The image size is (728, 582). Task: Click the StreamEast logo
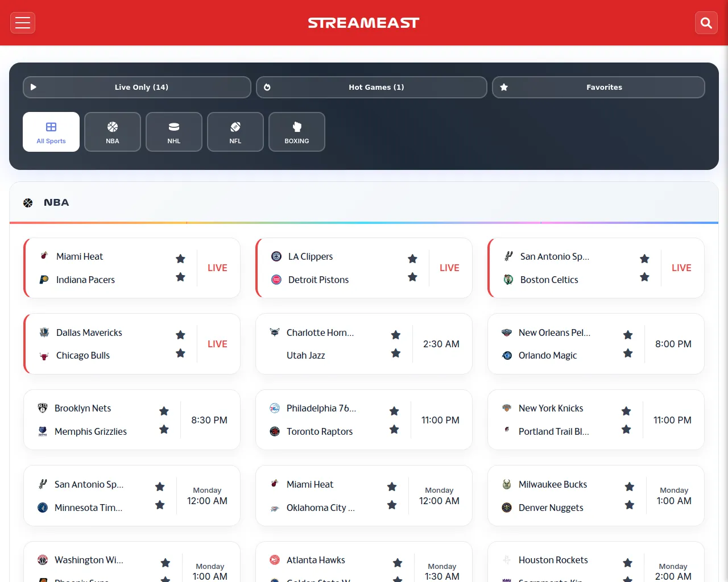(363, 23)
